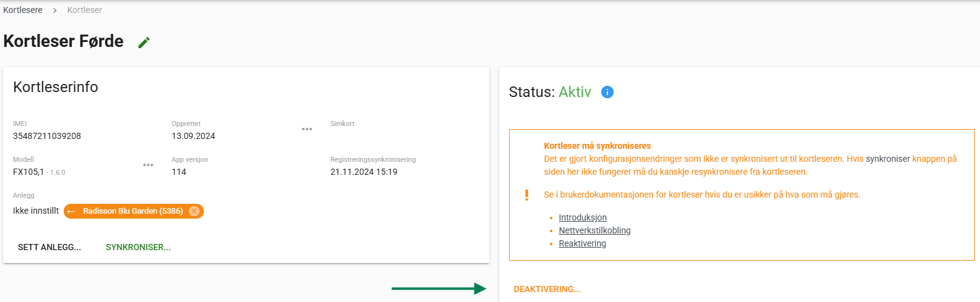Click the IMEI number 35487211039208
Viewport: 980px width, 302px height.
click(x=47, y=136)
